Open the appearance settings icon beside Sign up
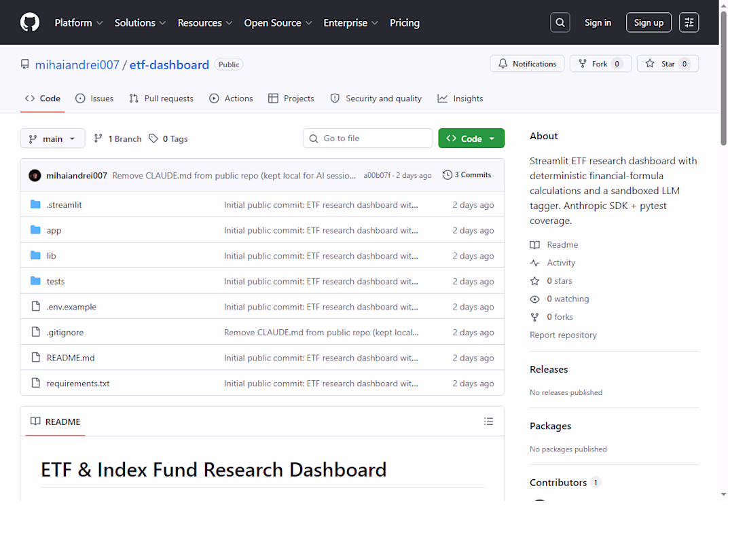 689,22
